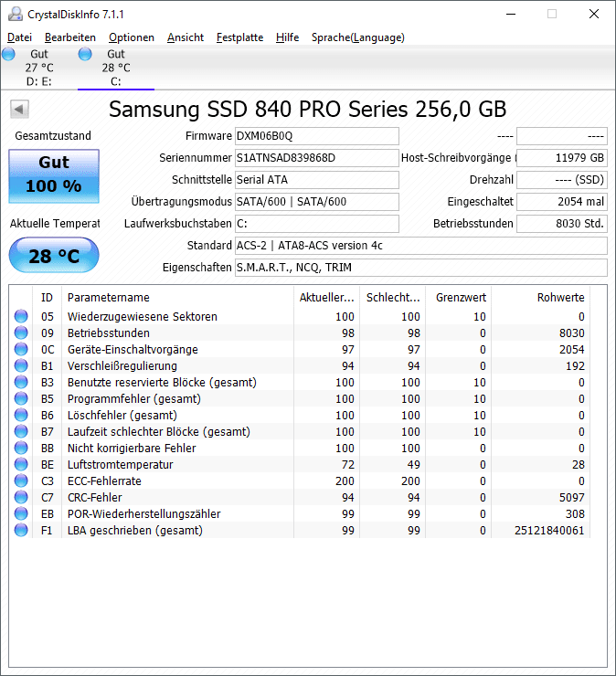
Task: Click the Grenzwert column header
Action: tap(459, 298)
